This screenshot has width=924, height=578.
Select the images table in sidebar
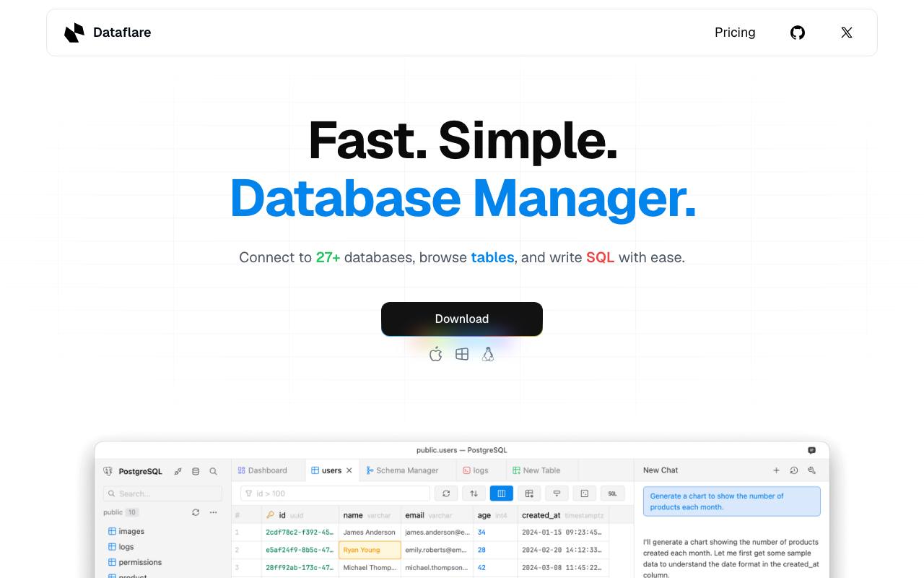tap(126, 531)
